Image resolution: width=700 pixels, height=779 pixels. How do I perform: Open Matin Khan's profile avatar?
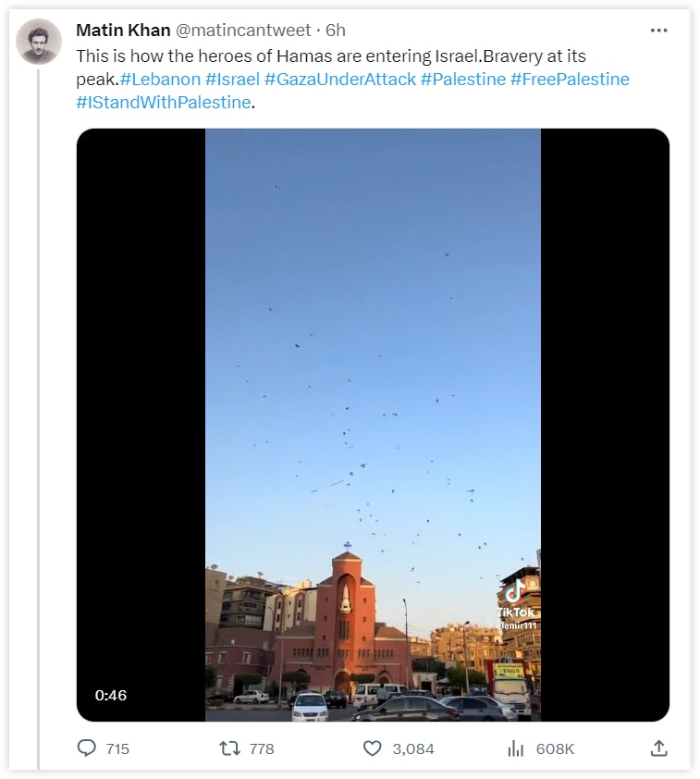(x=39, y=42)
